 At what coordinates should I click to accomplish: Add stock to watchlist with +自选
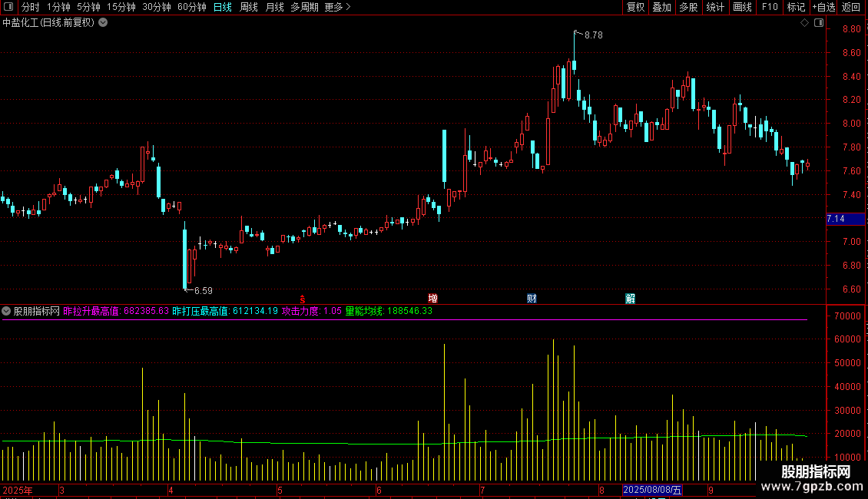pyautogui.click(x=823, y=7)
